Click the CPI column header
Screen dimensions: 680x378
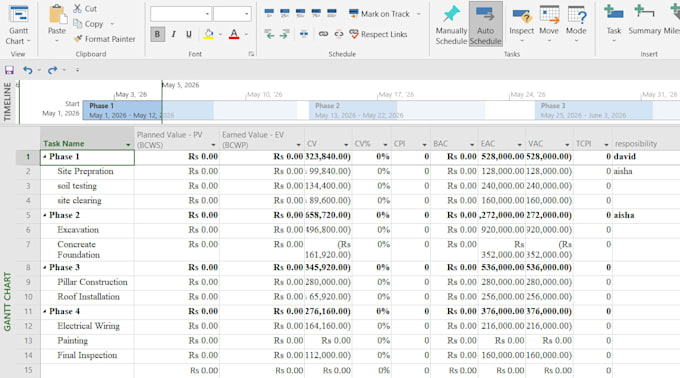[x=410, y=139]
